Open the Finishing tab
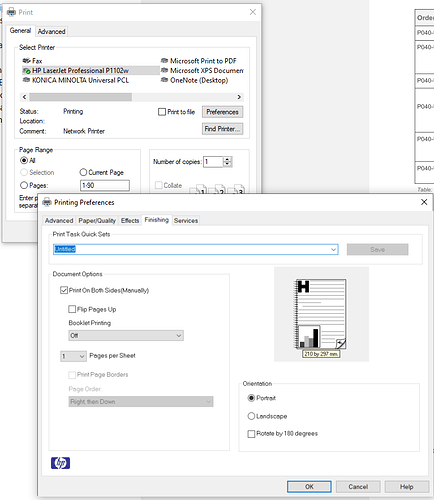The height and width of the screenshot is (500, 434). [157, 220]
